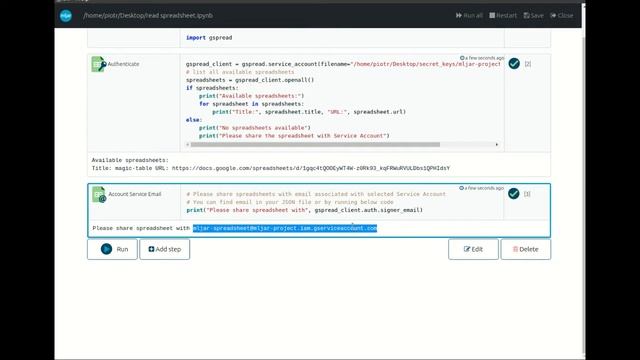Click the '# list all available spreadsheets' comment

coord(240,72)
